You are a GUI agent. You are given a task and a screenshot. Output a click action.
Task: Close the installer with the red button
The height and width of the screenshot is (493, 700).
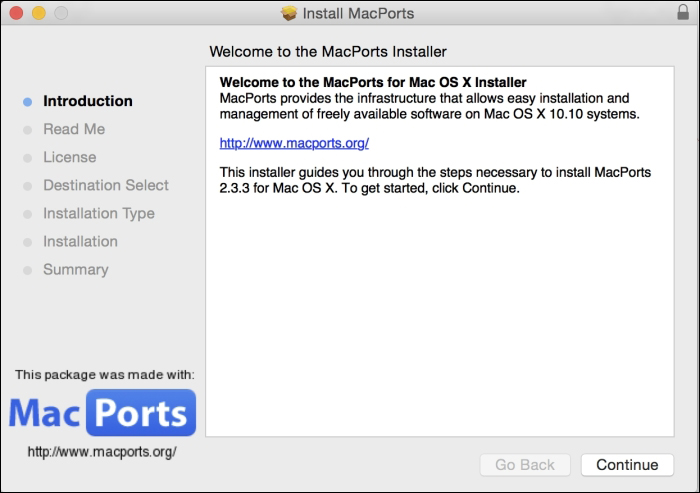pos(17,13)
